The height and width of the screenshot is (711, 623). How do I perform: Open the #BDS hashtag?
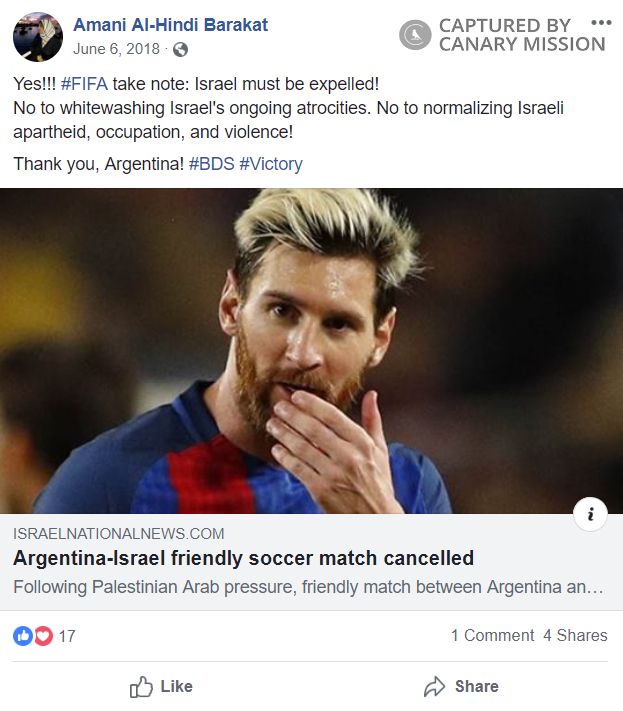point(211,164)
